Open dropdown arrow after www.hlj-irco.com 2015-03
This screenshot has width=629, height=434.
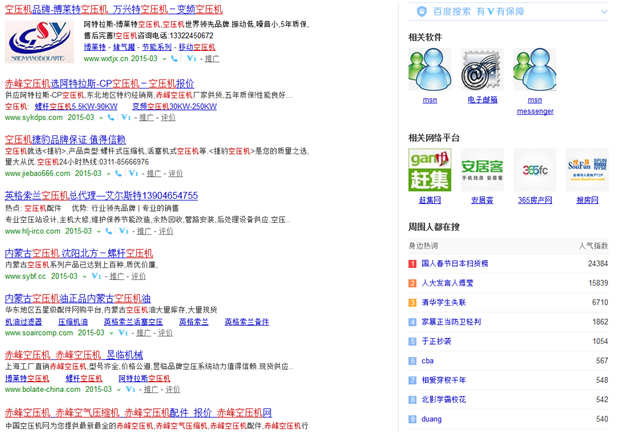tap(98, 231)
